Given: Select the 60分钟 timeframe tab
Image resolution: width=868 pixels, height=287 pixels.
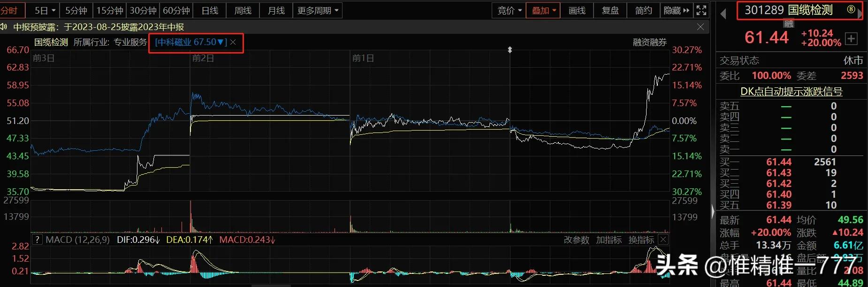Looking at the screenshot, I should point(176,10).
